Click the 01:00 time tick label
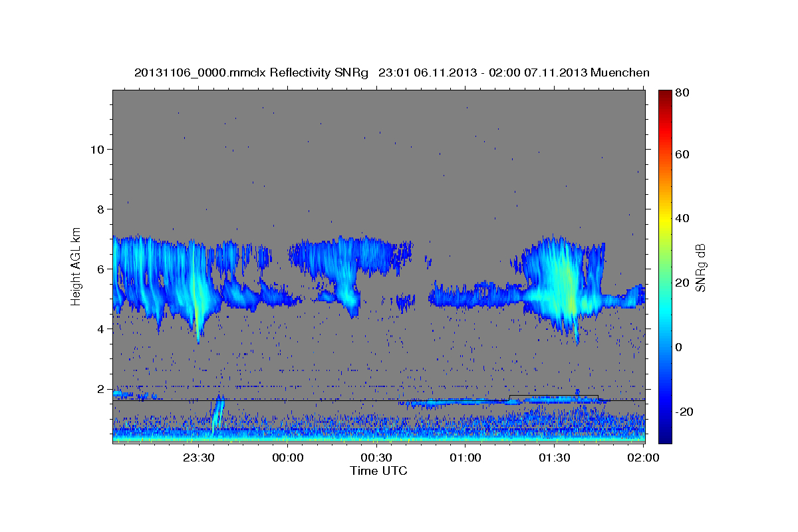Image resolution: width=798 pixels, height=532 pixels. 465,458
